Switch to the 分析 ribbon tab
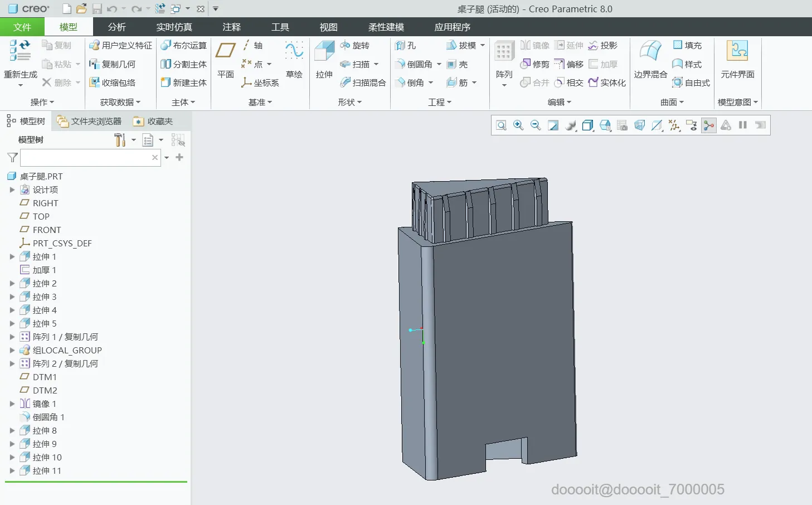The height and width of the screenshot is (505, 812). 116,27
